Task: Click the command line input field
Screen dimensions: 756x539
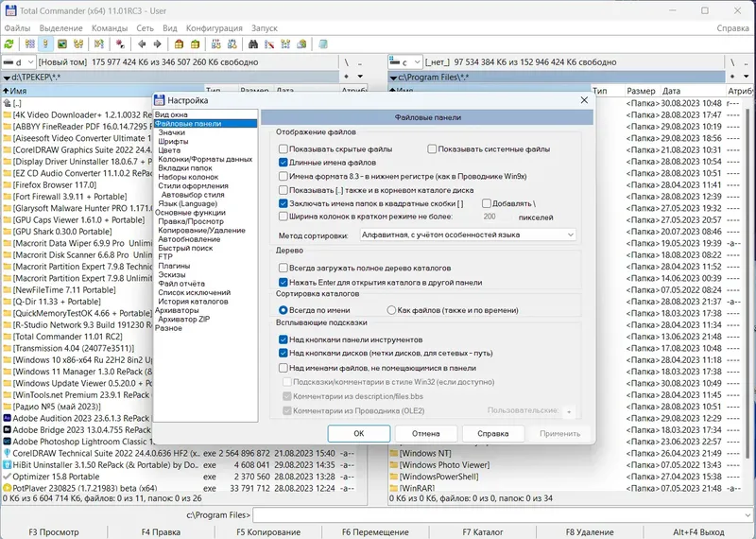Action: pyautogui.click(x=498, y=515)
